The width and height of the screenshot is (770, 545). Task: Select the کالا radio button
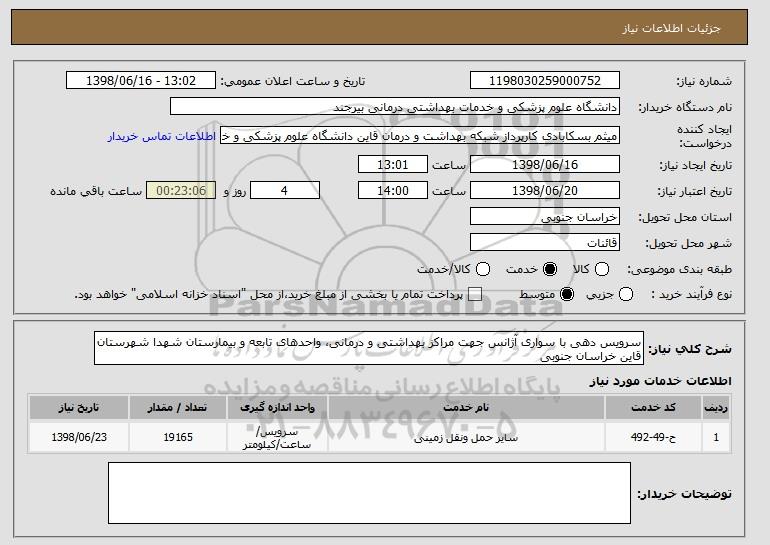tap(602, 269)
